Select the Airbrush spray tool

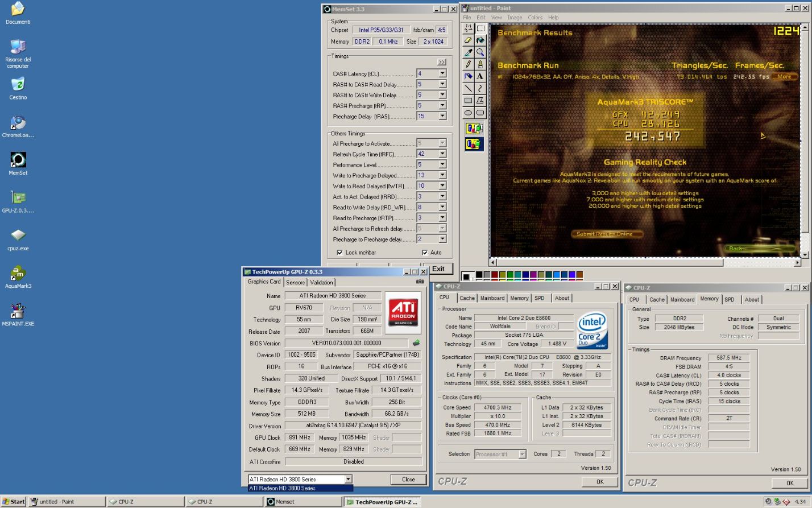click(x=468, y=76)
